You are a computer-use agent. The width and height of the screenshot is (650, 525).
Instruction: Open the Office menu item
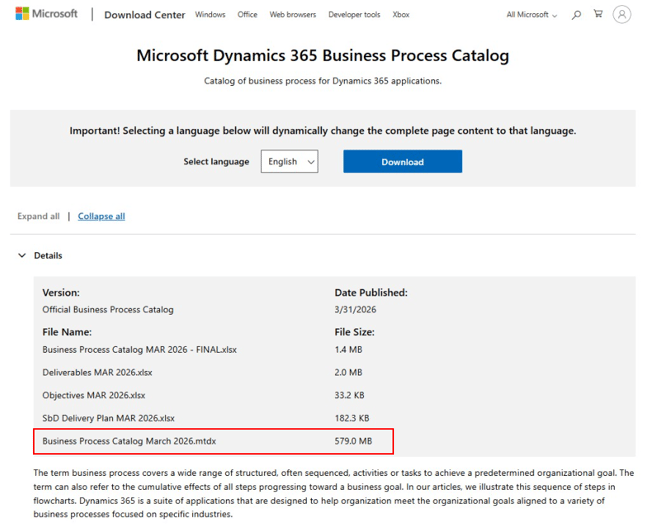[247, 15]
